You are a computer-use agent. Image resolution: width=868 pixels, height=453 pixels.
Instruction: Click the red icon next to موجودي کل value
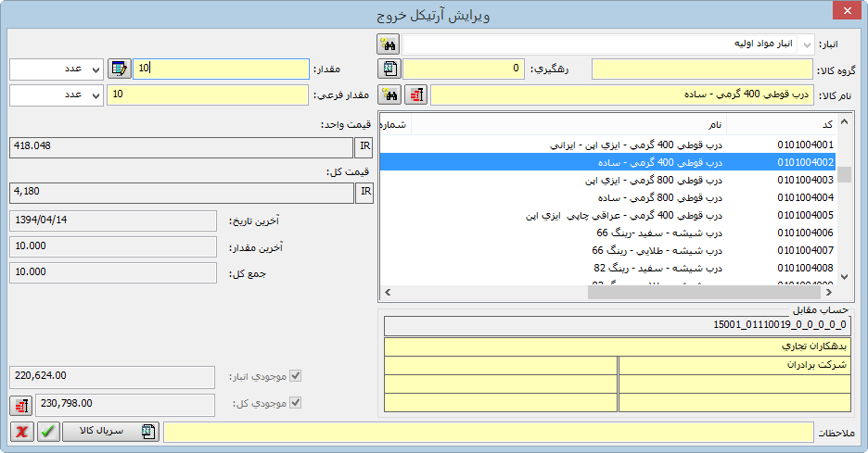point(20,404)
